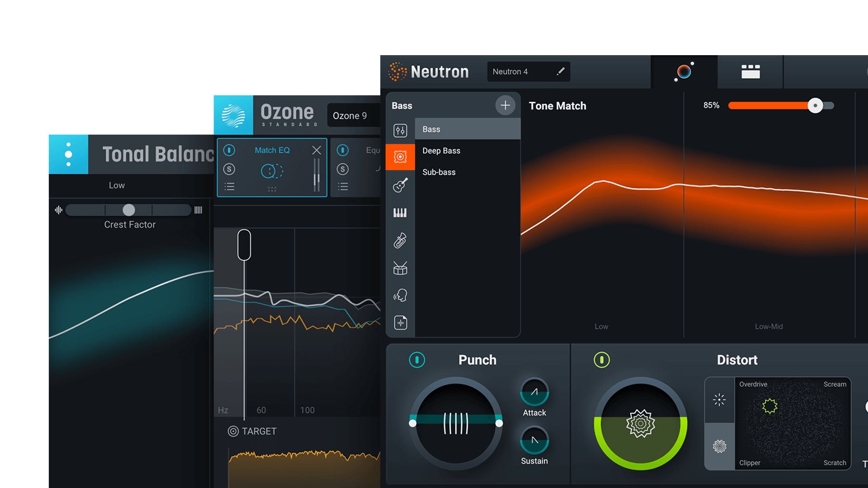Select the lower spiral distortion mode icon
The height and width of the screenshot is (488, 868).
tap(719, 446)
